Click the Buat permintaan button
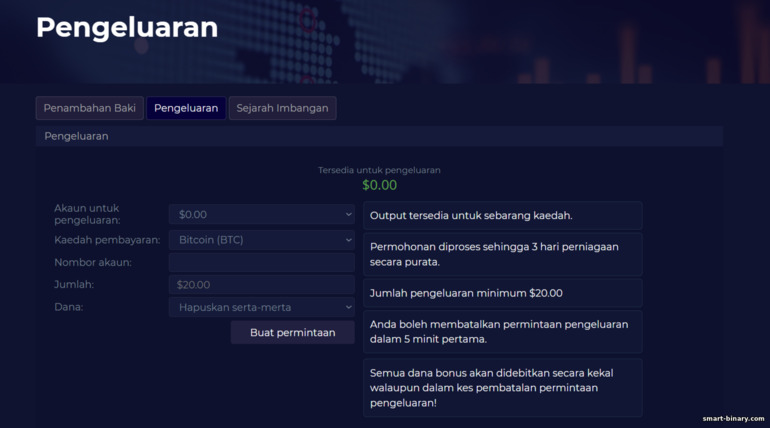This screenshot has width=770, height=428. pyautogui.click(x=293, y=332)
